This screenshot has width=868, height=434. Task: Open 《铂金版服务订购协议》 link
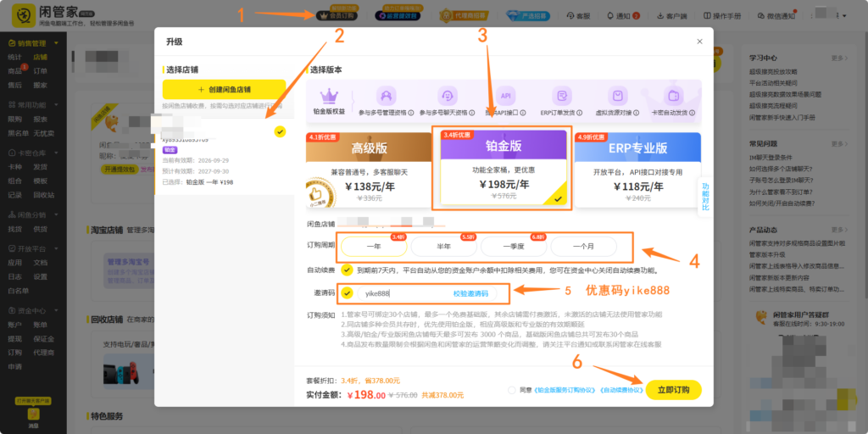565,390
